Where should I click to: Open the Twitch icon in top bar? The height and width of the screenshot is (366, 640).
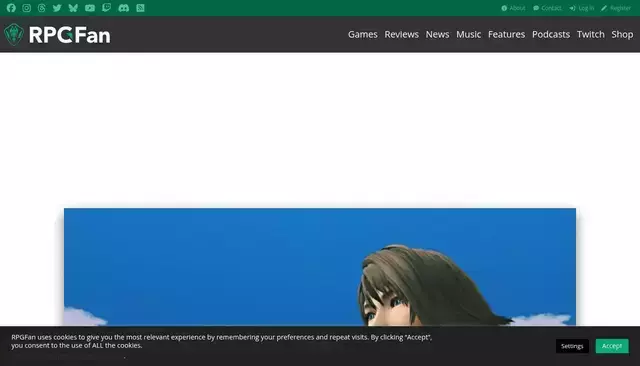(x=106, y=8)
